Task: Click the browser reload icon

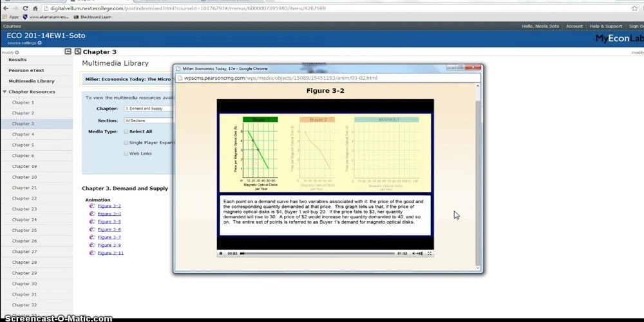Action: [x=25, y=8]
